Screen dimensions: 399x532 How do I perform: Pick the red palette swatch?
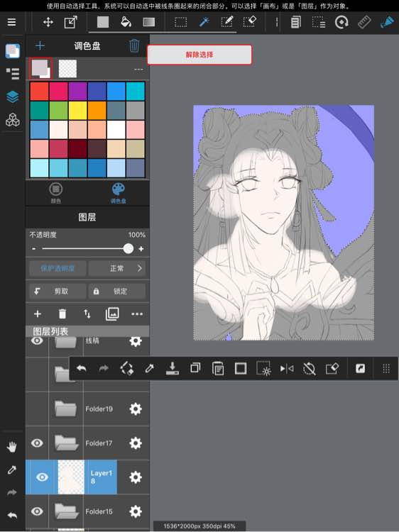pos(39,92)
